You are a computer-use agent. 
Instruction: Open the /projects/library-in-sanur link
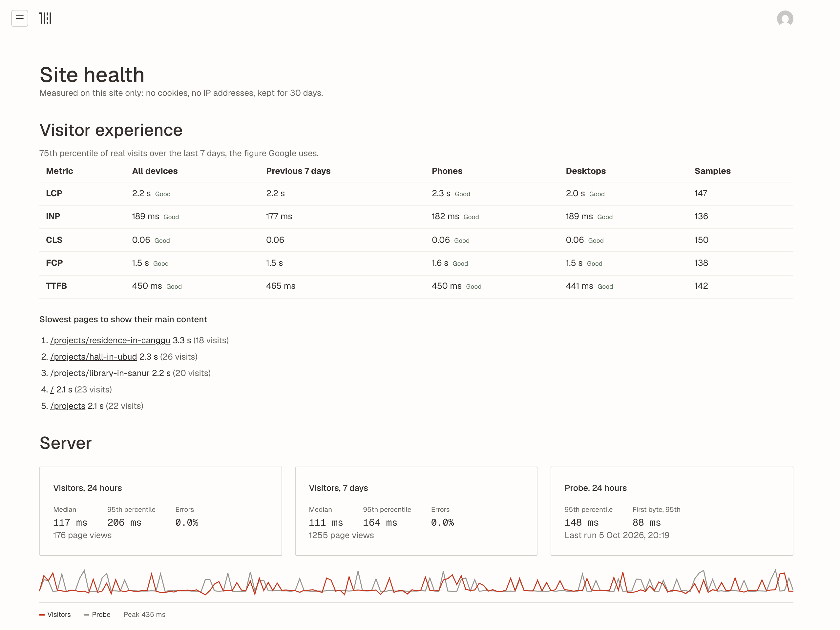(x=100, y=373)
